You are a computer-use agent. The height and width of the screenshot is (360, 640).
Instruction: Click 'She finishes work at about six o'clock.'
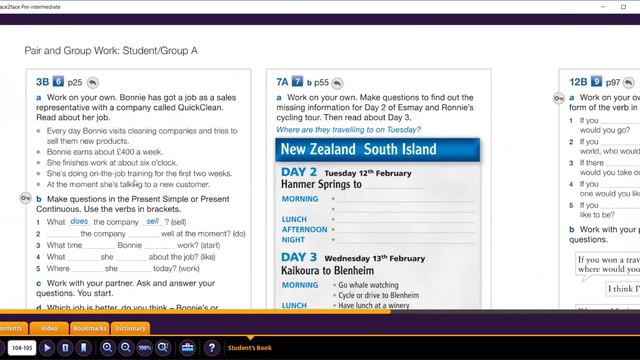pos(112,162)
